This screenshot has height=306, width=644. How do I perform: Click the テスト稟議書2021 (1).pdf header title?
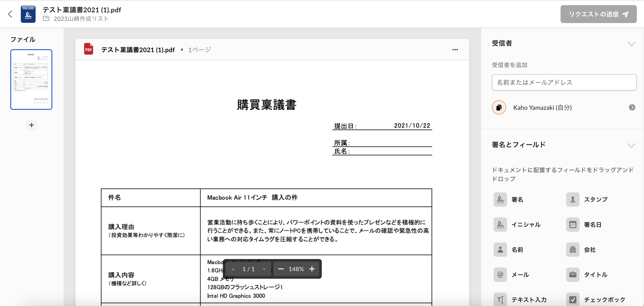click(x=82, y=10)
